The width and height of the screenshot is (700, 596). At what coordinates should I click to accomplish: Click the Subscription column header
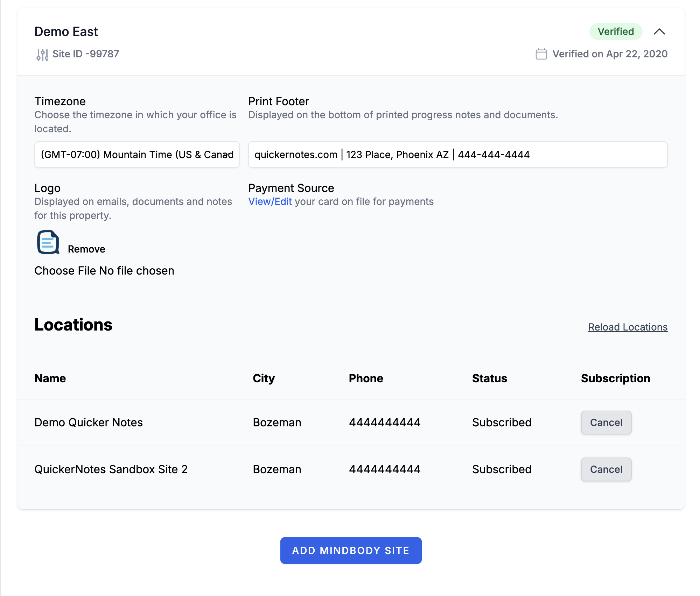[615, 378]
